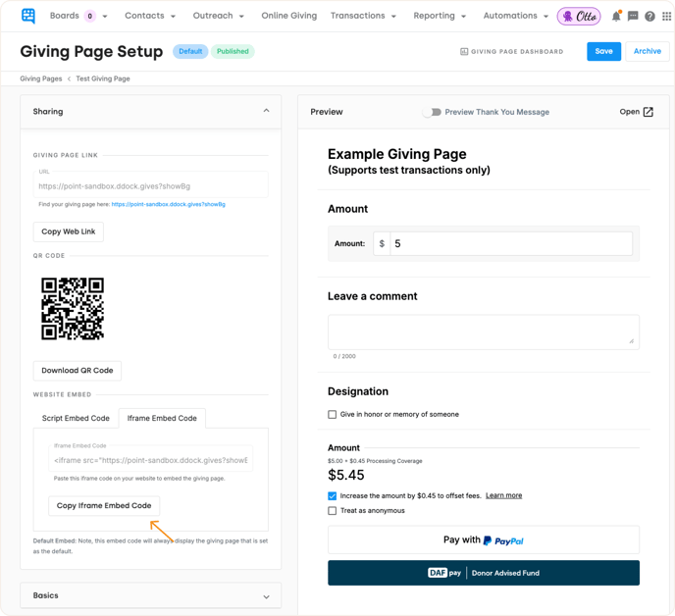Open the preview in a new window
The height and width of the screenshot is (616, 675).
637,112
